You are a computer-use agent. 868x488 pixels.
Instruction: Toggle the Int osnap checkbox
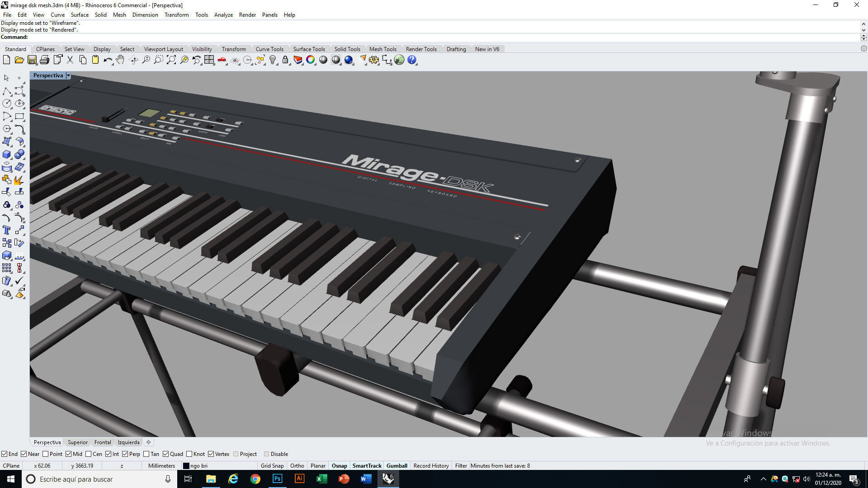click(x=108, y=454)
